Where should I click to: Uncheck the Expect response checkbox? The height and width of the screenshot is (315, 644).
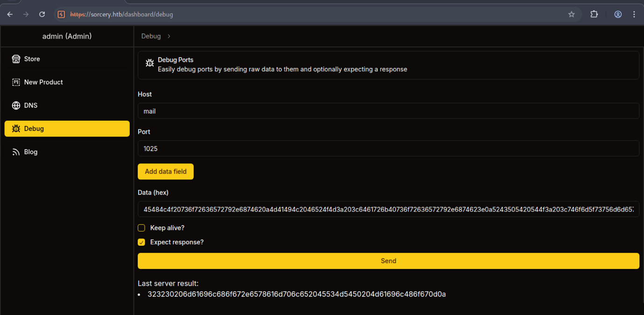(x=141, y=242)
